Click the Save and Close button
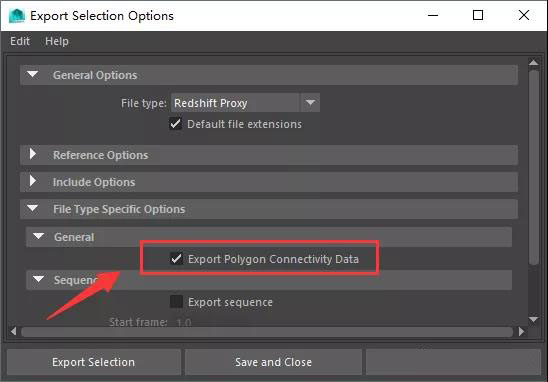The width and height of the screenshot is (548, 382). 273,362
